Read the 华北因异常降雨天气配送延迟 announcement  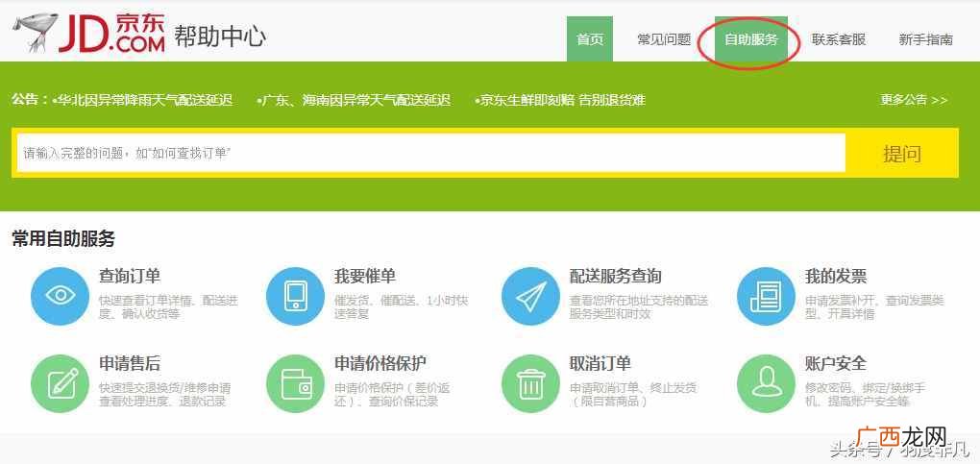143,100
